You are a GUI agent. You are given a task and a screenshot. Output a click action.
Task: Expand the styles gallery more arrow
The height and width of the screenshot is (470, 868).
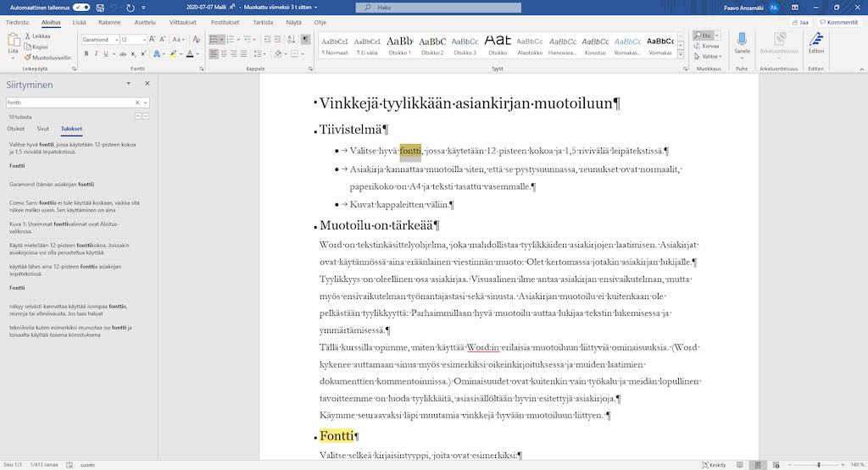coord(681,54)
